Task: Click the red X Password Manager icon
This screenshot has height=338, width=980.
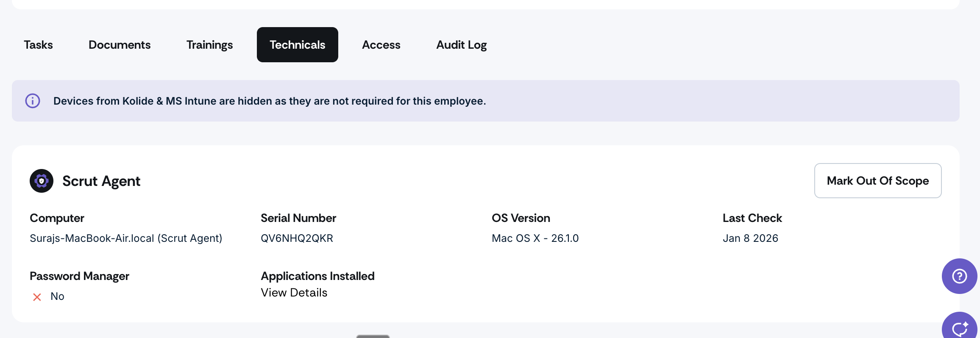Action: point(37,297)
